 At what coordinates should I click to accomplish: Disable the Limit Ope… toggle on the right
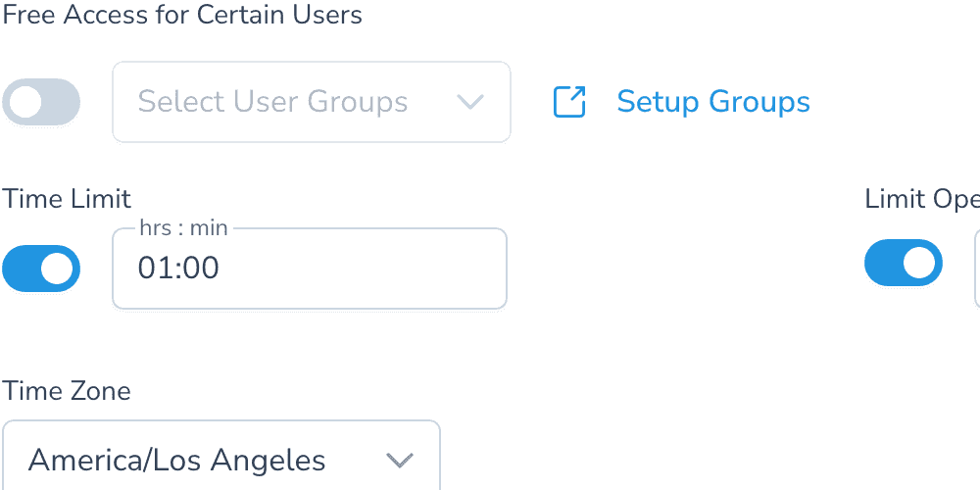[904, 263]
